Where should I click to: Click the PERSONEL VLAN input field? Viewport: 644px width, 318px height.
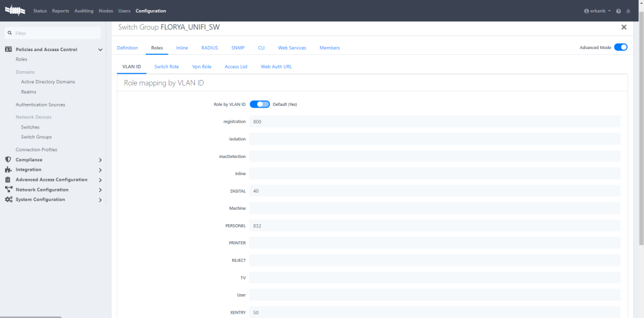pos(435,225)
